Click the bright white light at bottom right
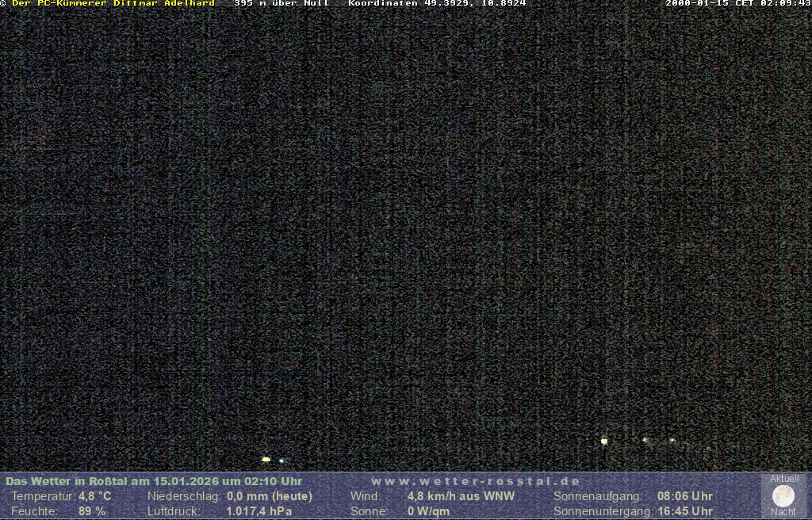Screen dimensions: 812x520 click(x=604, y=441)
